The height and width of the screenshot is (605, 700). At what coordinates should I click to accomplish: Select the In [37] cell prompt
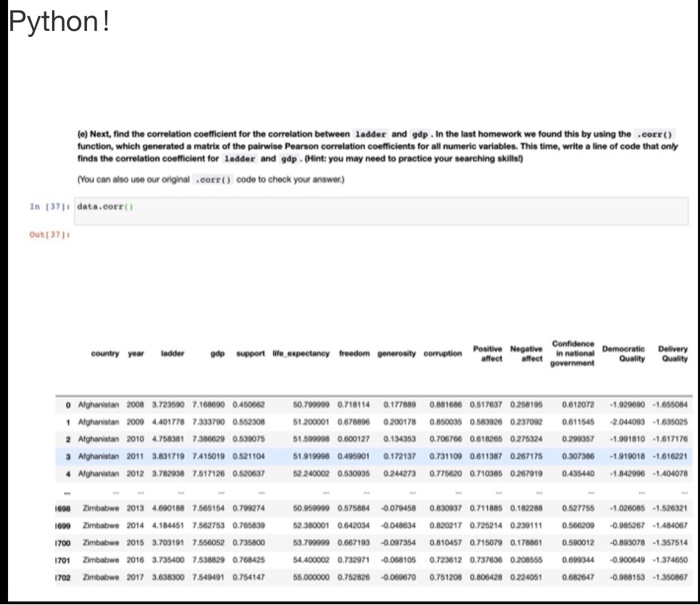49,206
